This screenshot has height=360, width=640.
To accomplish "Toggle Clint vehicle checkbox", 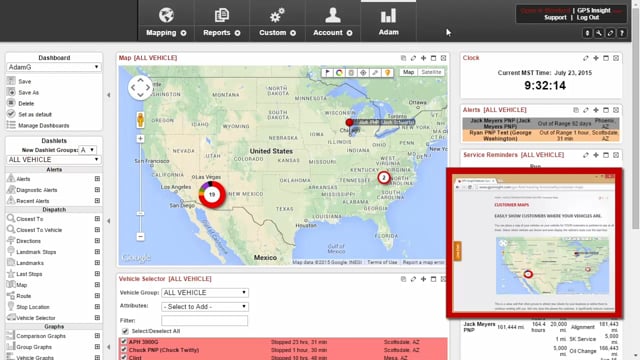I will tap(124, 358).
